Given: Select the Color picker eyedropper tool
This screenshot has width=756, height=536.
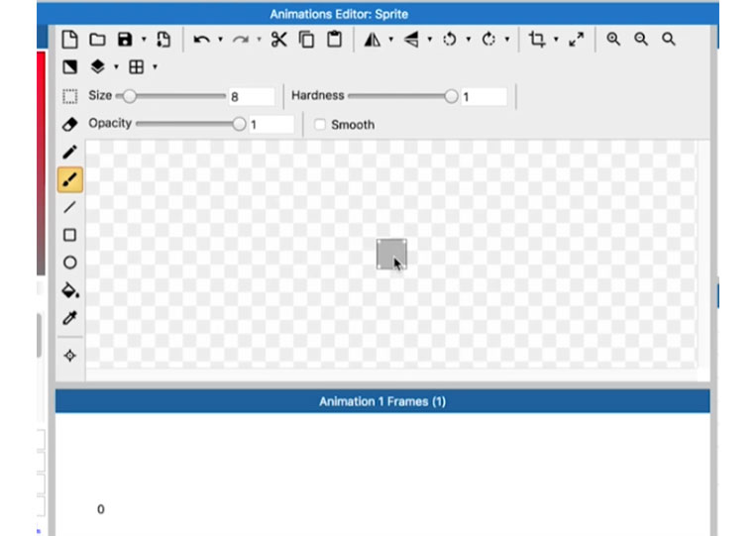Looking at the screenshot, I should click(x=70, y=318).
